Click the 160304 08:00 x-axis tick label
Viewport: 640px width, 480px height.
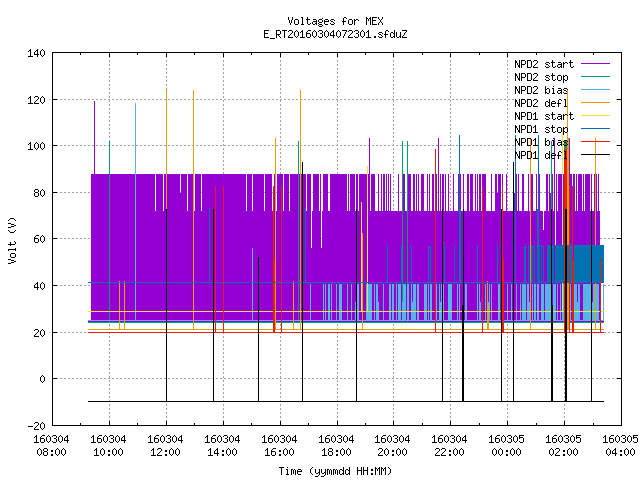[51, 446]
